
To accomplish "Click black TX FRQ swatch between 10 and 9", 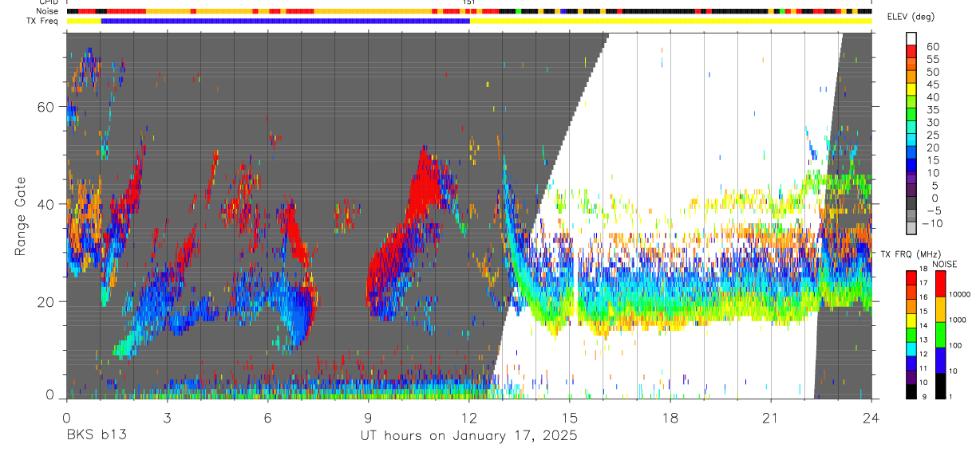I will [911, 391].
